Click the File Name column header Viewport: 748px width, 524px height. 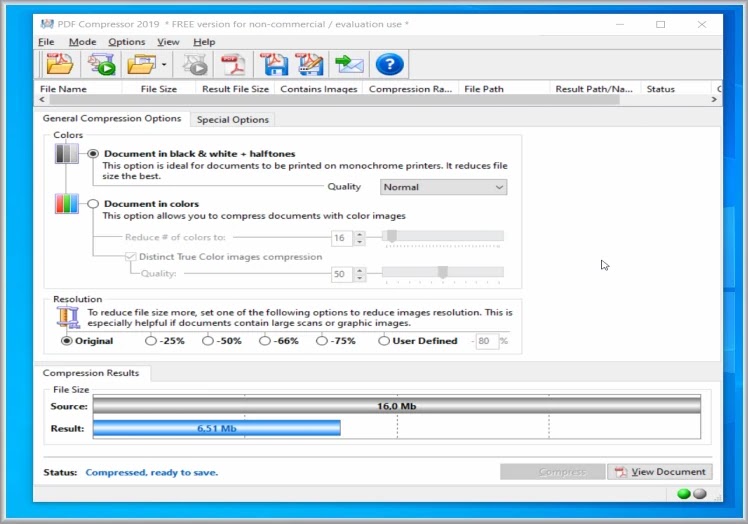79,89
